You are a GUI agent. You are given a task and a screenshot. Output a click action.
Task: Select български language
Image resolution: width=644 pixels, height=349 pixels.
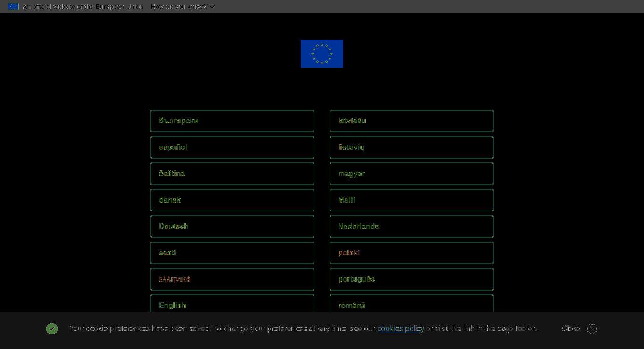[x=232, y=121]
